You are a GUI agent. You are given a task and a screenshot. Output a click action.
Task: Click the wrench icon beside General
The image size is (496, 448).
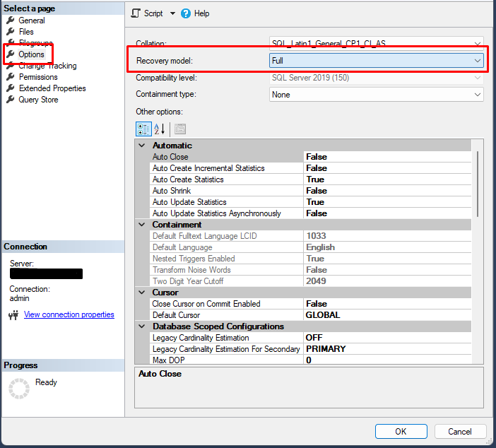11,20
